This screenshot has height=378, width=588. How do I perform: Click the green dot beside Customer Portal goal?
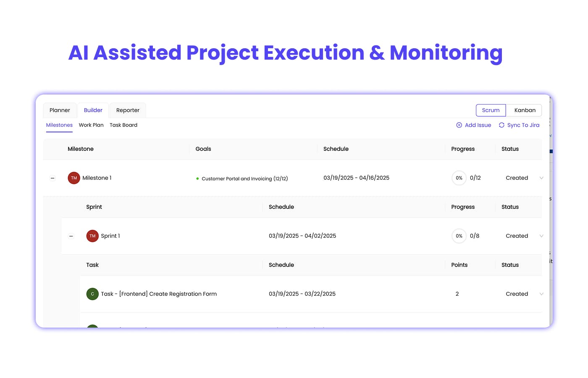pos(197,178)
